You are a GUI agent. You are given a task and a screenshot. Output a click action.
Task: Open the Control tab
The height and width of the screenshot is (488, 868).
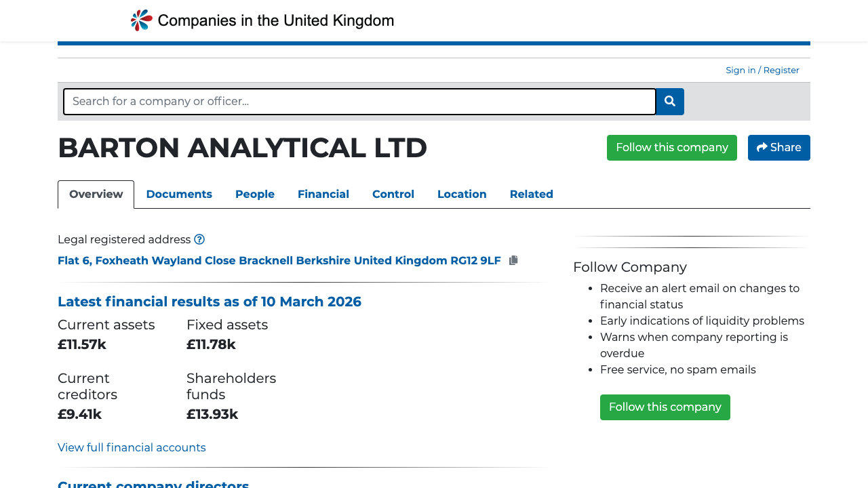pos(393,195)
